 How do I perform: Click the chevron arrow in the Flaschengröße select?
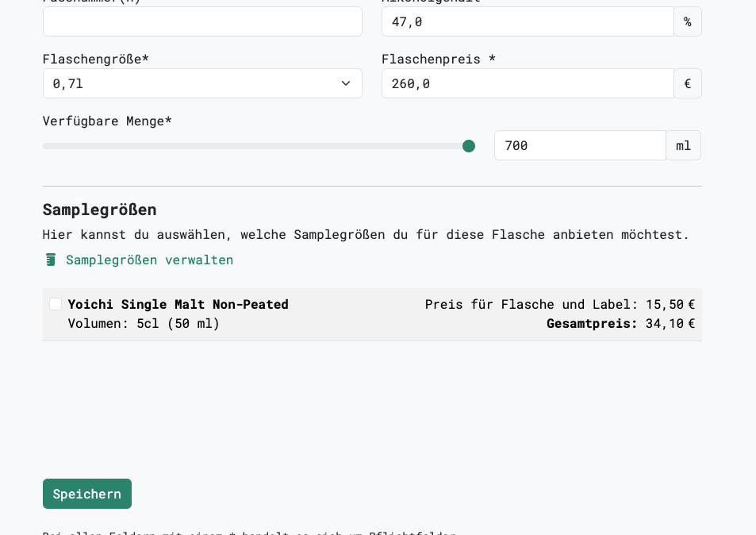pyautogui.click(x=346, y=83)
